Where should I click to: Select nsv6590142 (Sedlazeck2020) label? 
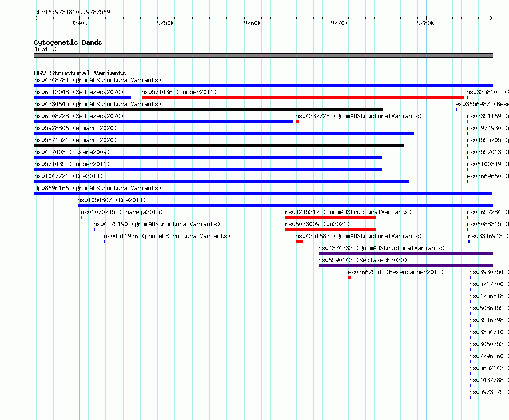coord(363,260)
